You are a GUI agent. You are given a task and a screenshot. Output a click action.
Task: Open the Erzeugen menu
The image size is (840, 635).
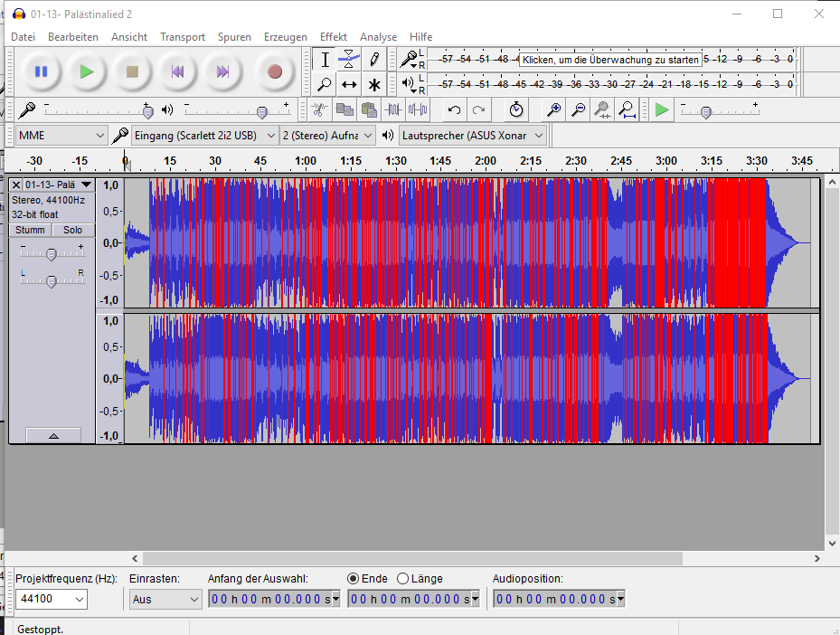click(286, 37)
